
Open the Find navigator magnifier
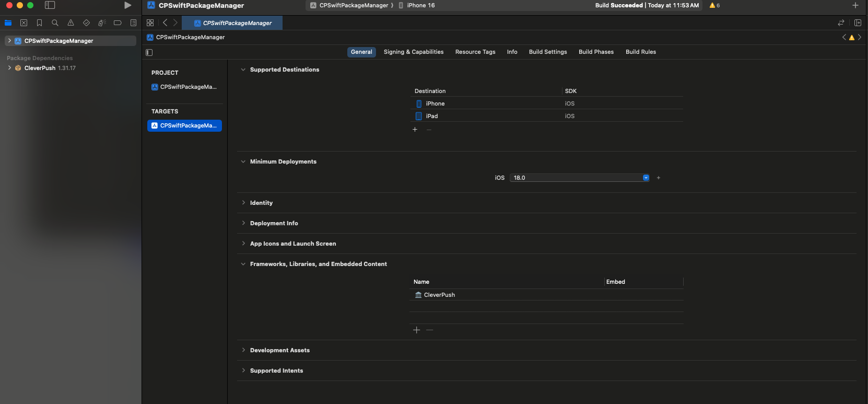click(x=55, y=23)
